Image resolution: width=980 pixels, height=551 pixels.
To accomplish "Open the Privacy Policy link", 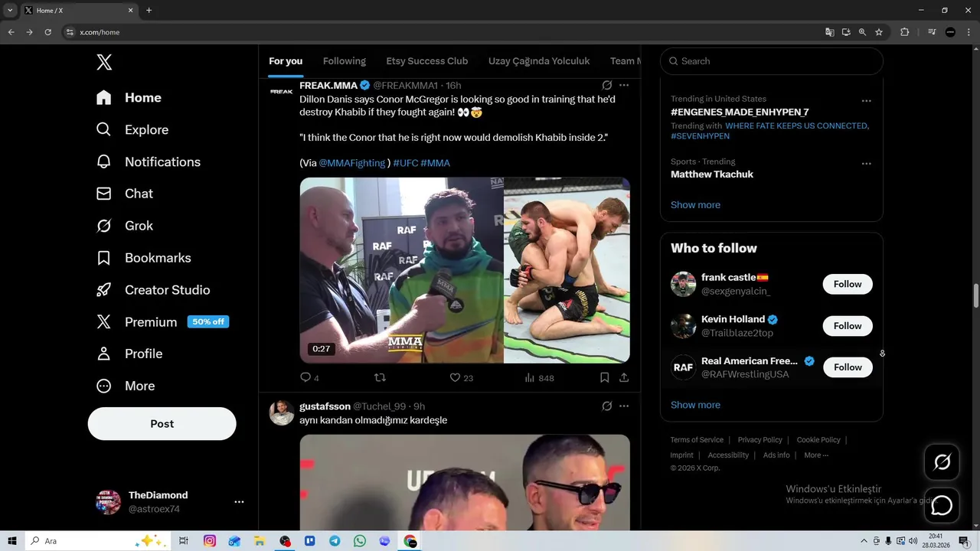I will [x=759, y=440].
